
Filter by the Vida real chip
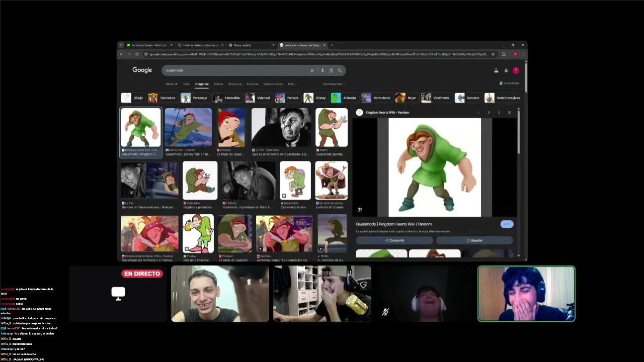coord(258,98)
